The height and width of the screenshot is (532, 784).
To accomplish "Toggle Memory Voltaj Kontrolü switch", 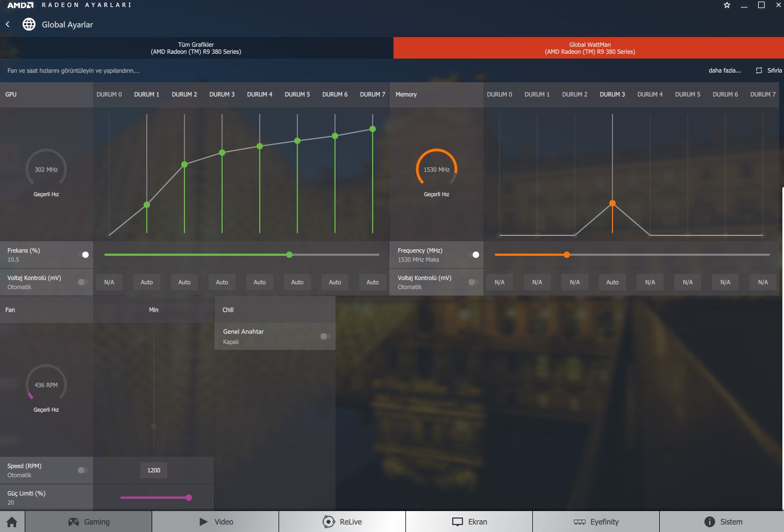I will [x=474, y=282].
